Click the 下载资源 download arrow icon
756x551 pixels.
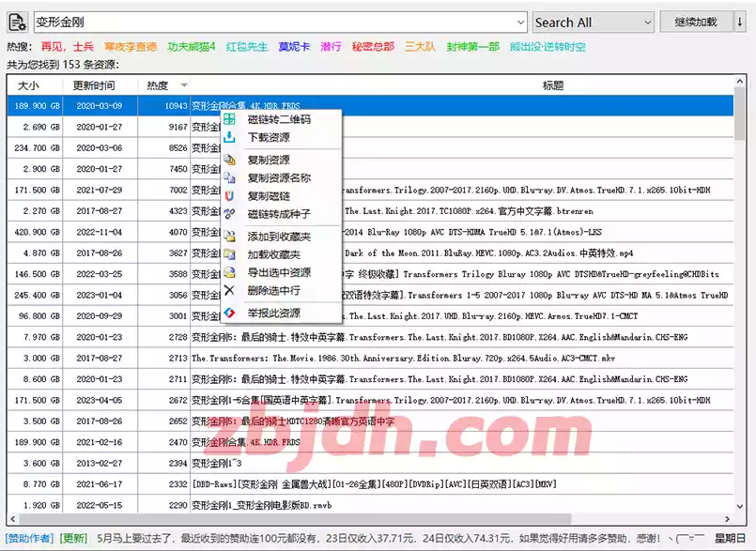[229, 137]
